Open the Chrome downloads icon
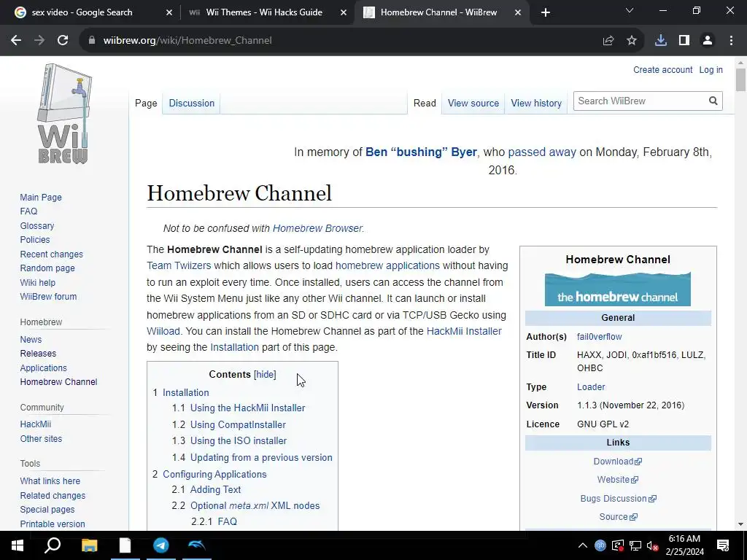Viewport: 747px width, 560px height. coord(661,41)
